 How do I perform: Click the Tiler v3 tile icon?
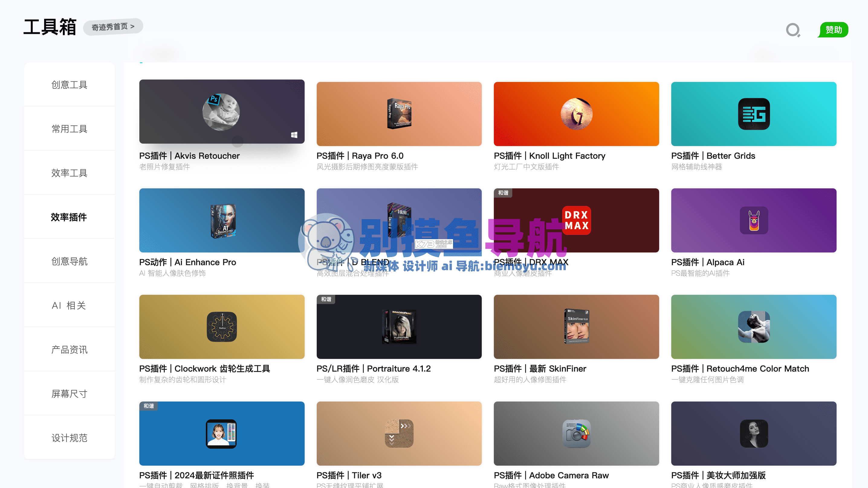click(x=399, y=433)
